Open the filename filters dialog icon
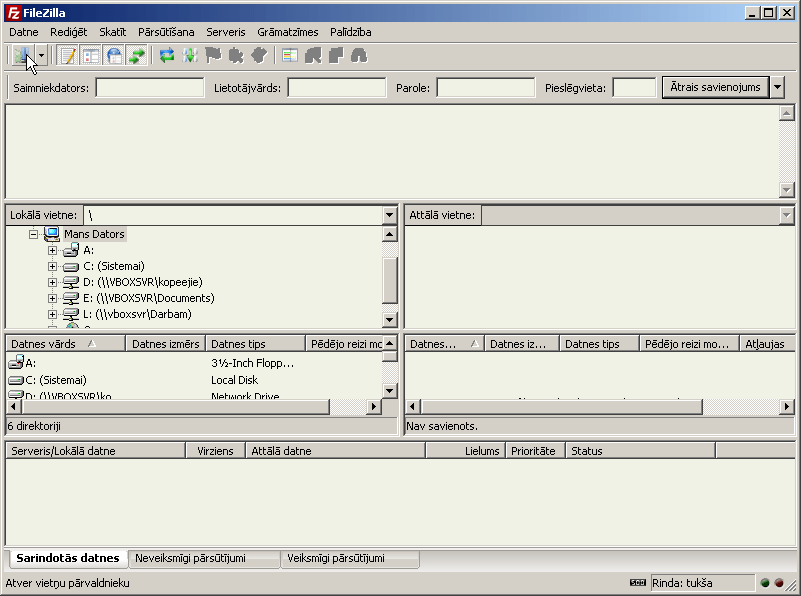 point(290,55)
